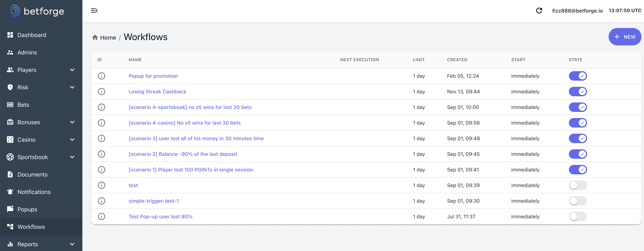Open Test Pop-up user lost 90% link
This screenshot has height=251, width=644.
click(x=161, y=216)
